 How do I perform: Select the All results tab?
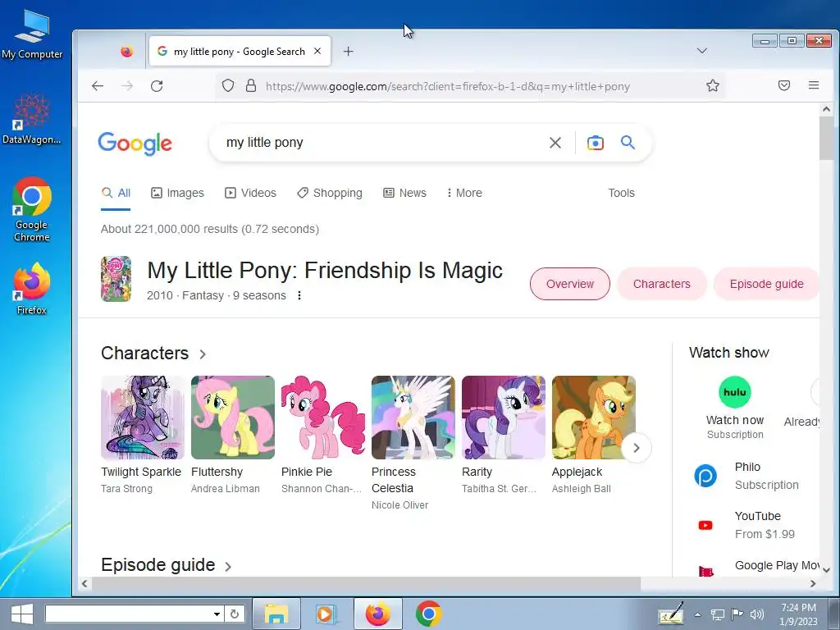click(116, 193)
